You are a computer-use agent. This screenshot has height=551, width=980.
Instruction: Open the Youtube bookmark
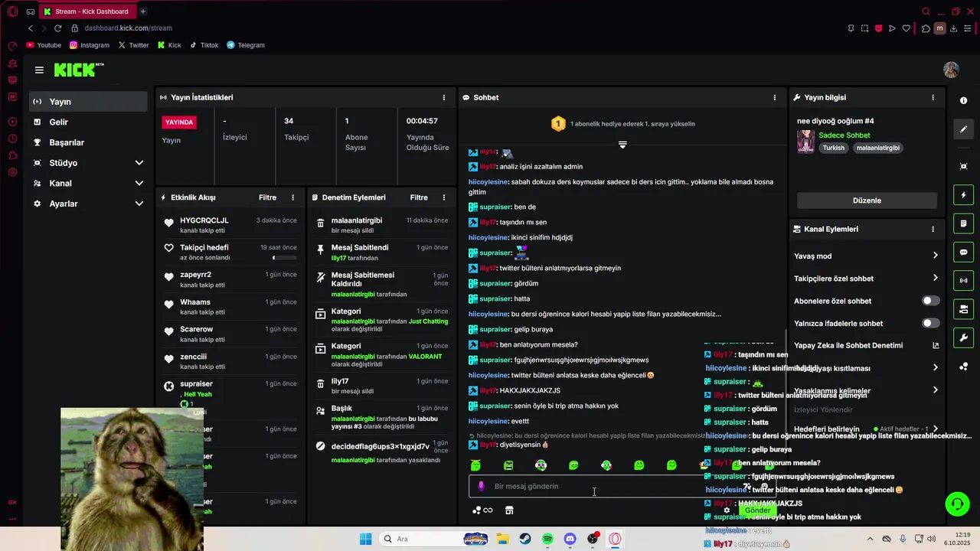click(44, 45)
